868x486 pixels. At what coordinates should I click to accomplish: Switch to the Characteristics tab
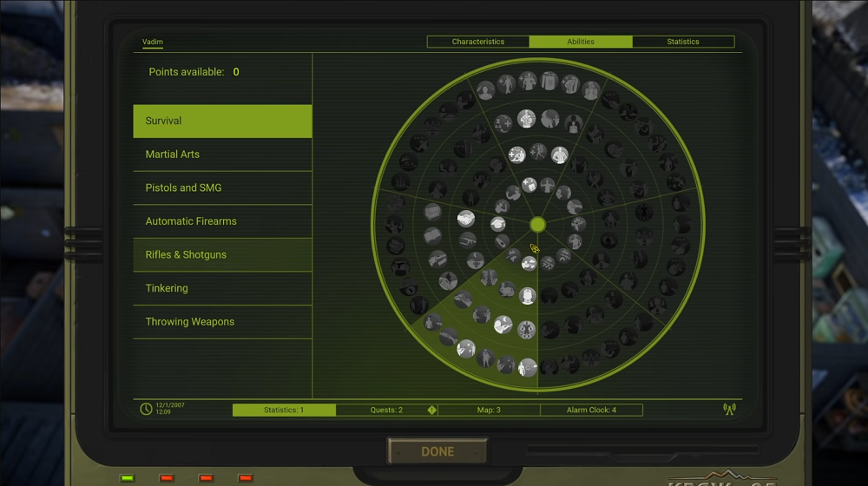[x=478, y=42]
